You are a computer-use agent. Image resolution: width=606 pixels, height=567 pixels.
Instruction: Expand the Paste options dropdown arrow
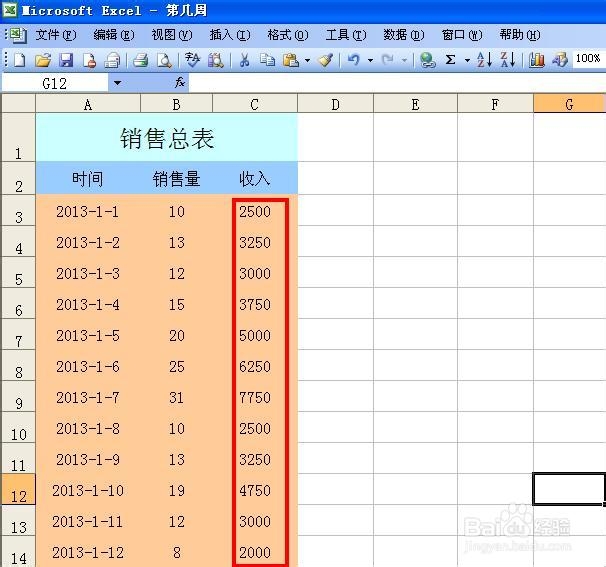[307, 60]
